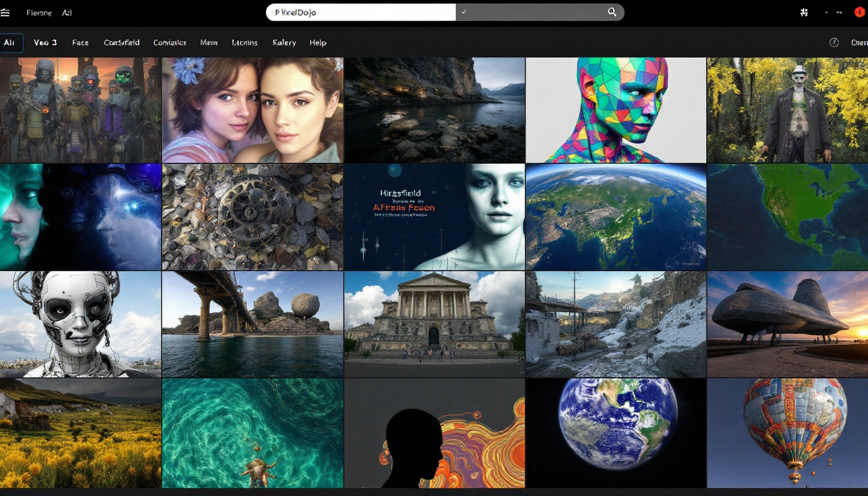
Task: Click the PixelDojo search input field
Action: 360,12
